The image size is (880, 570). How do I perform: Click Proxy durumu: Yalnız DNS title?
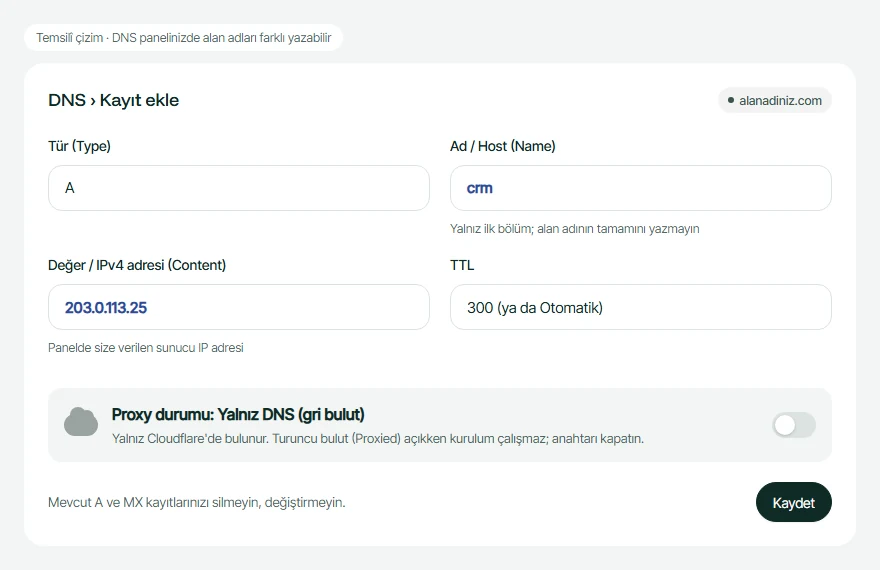pos(238,415)
